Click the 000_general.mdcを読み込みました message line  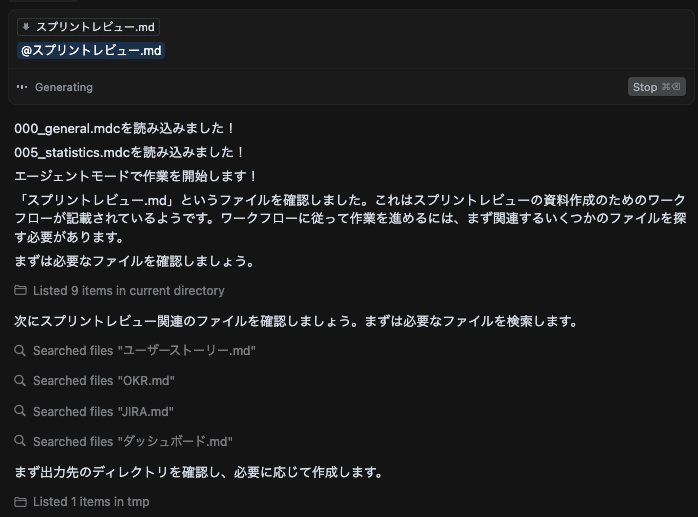point(125,129)
